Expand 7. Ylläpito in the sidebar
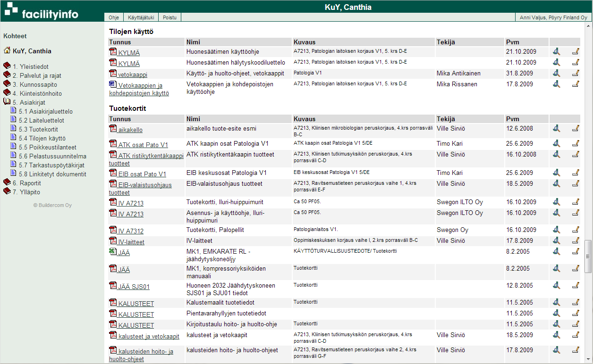593x364 pixels. point(7,191)
